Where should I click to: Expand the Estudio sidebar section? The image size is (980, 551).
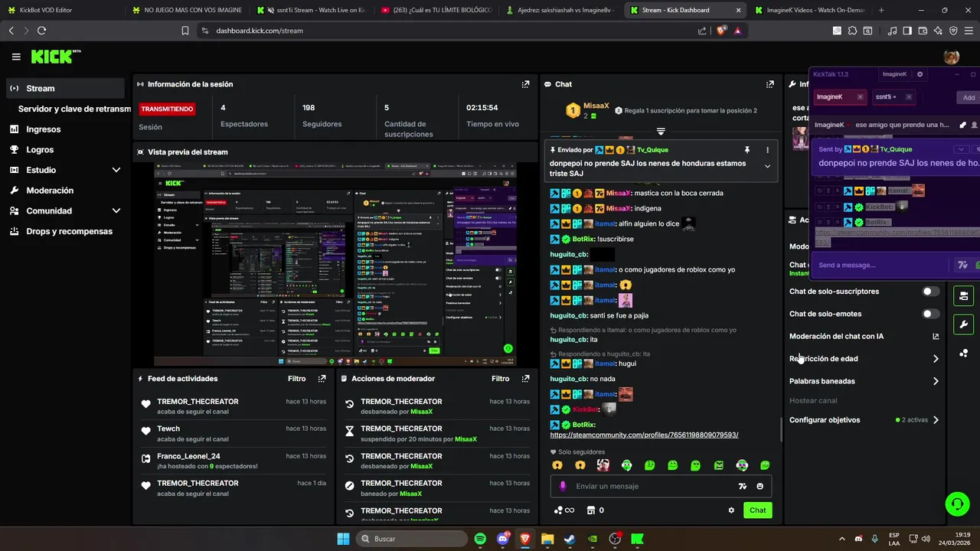click(116, 170)
